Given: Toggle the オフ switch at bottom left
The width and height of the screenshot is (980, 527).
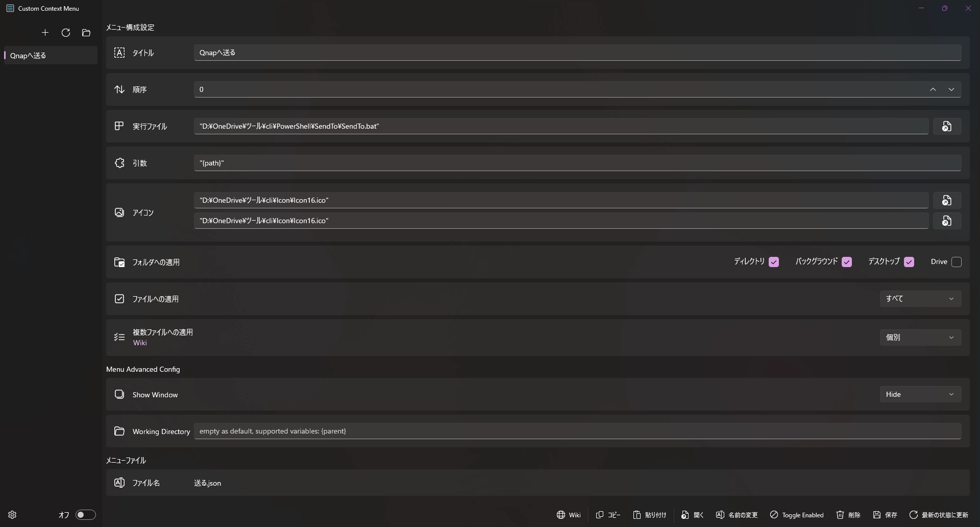Looking at the screenshot, I should point(85,515).
